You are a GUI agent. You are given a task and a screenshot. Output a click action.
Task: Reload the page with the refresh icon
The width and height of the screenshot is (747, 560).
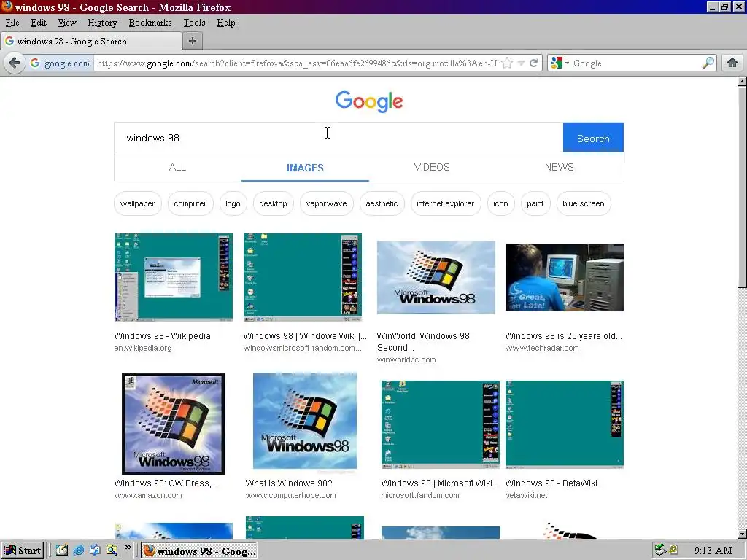point(533,63)
